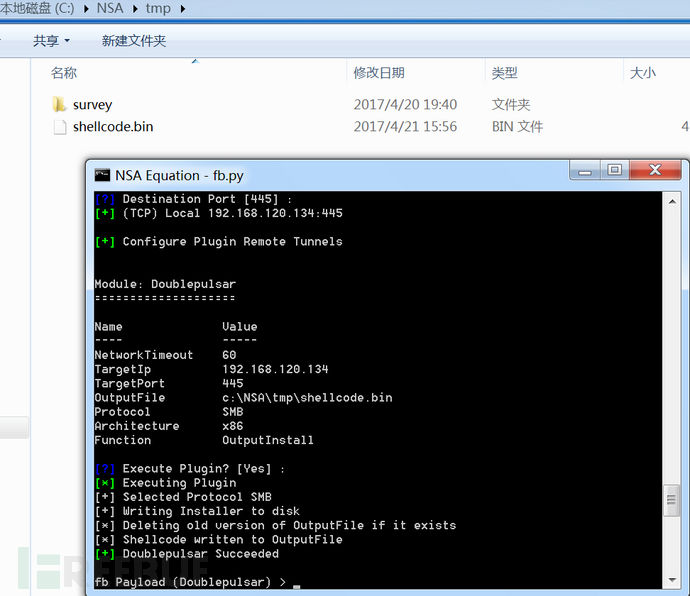Click the Doublepulsar Succeeded line
690x596 pixels.
(187, 554)
